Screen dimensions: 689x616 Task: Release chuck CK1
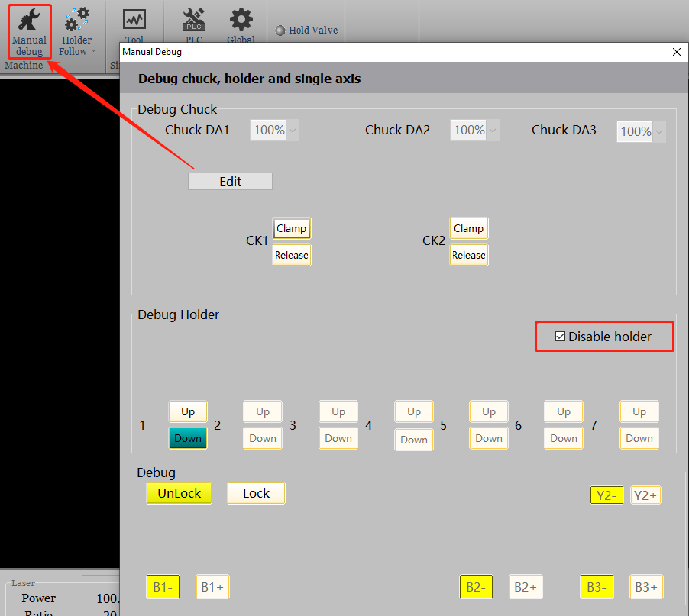click(x=292, y=255)
